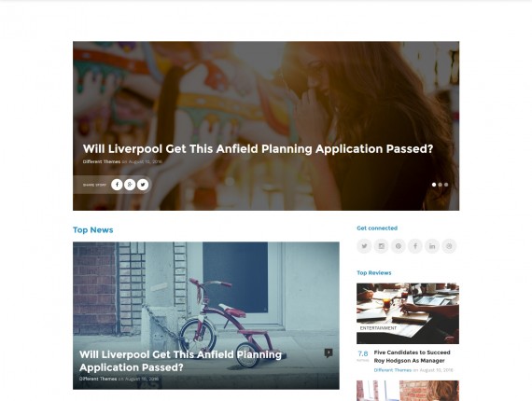Open the Top News section heading
The image size is (532, 401).
pos(93,229)
